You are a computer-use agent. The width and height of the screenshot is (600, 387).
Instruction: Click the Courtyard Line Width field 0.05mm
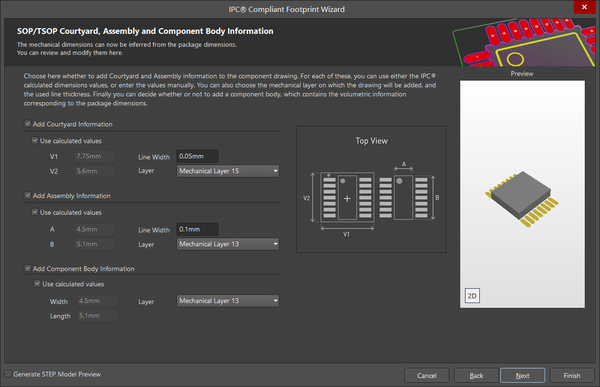tap(197, 156)
